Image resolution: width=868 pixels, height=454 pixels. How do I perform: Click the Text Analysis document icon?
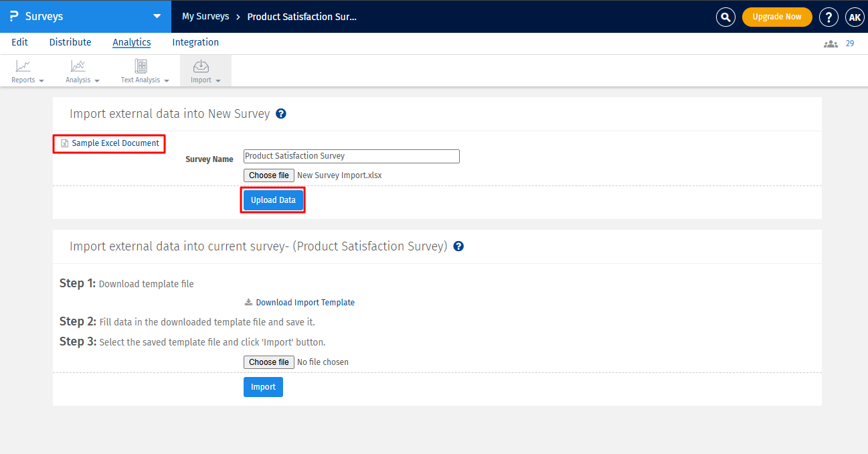tap(141, 66)
